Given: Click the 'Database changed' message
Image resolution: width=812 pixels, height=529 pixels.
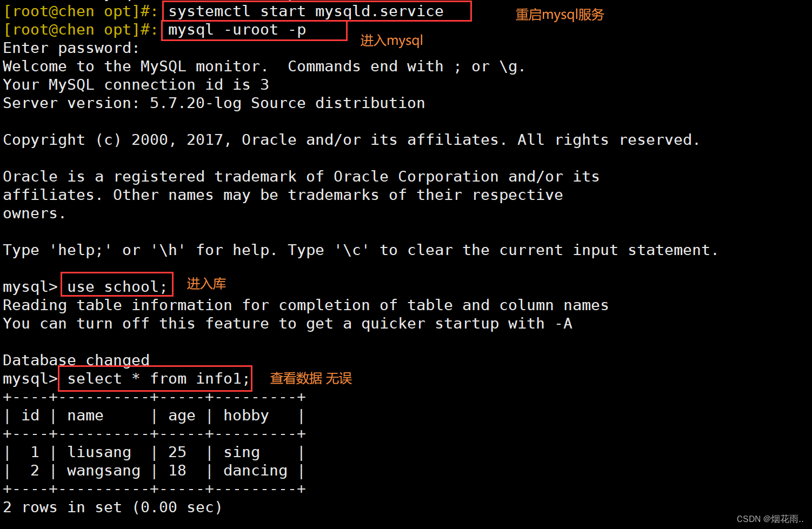Looking at the screenshot, I should tap(76, 360).
